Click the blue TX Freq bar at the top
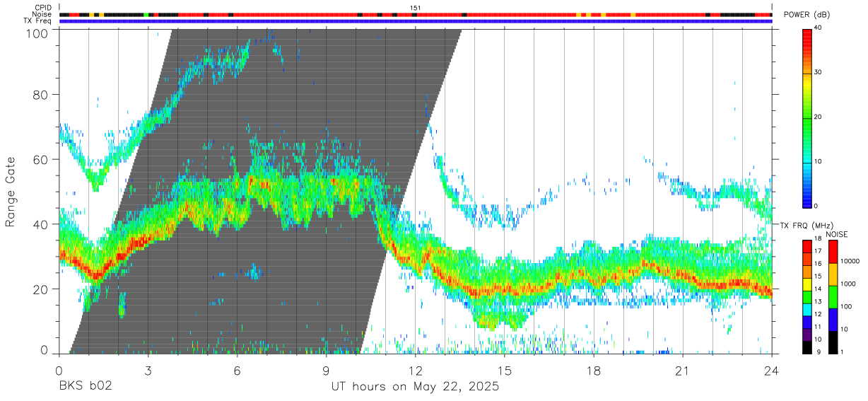This screenshot has width=868, height=401. 415,21
